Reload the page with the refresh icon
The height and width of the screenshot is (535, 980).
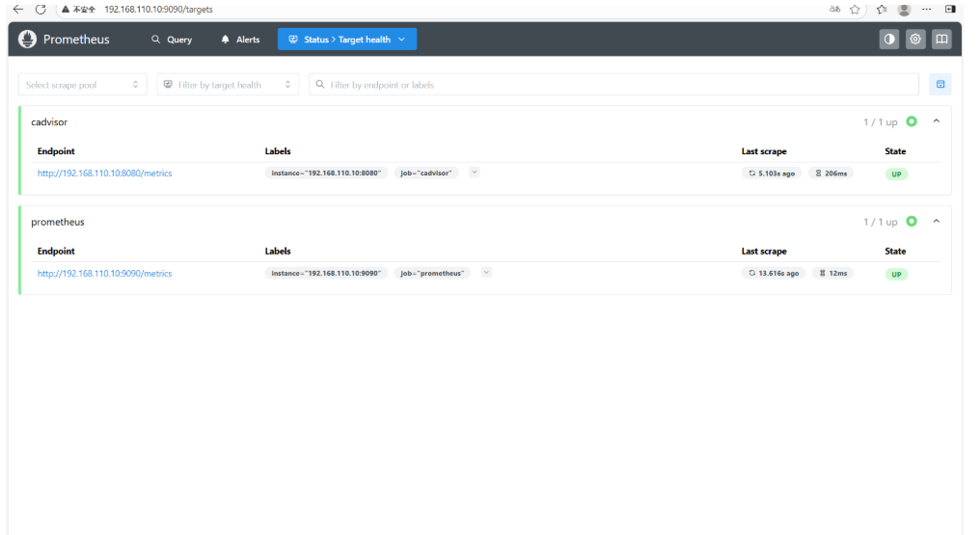[41, 9]
